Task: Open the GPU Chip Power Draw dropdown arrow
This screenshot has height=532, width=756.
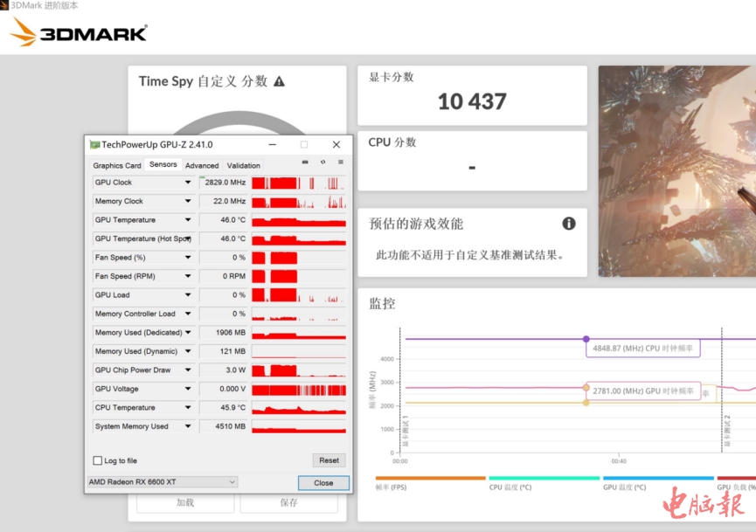Action: (x=187, y=370)
